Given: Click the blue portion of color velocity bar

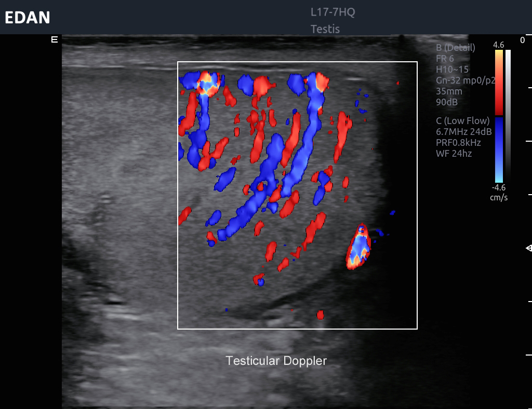Looking at the screenshot, I should tap(499, 149).
